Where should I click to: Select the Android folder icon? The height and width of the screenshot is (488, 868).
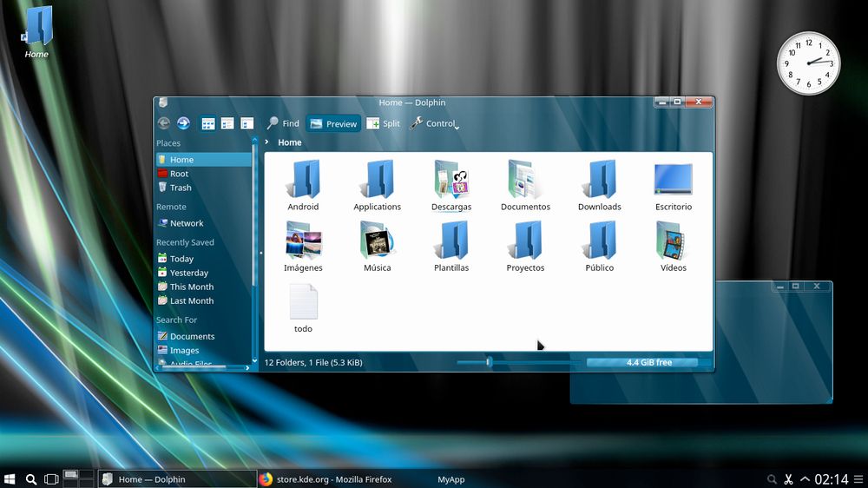(303, 180)
